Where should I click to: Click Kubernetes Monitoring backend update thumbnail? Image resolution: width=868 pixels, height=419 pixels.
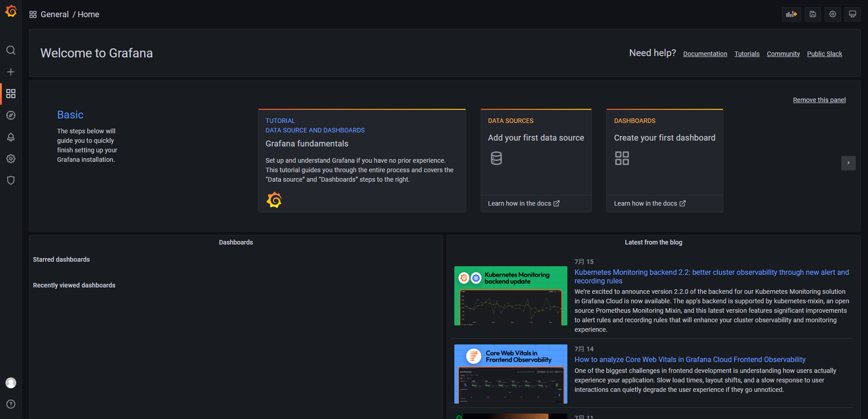511,296
